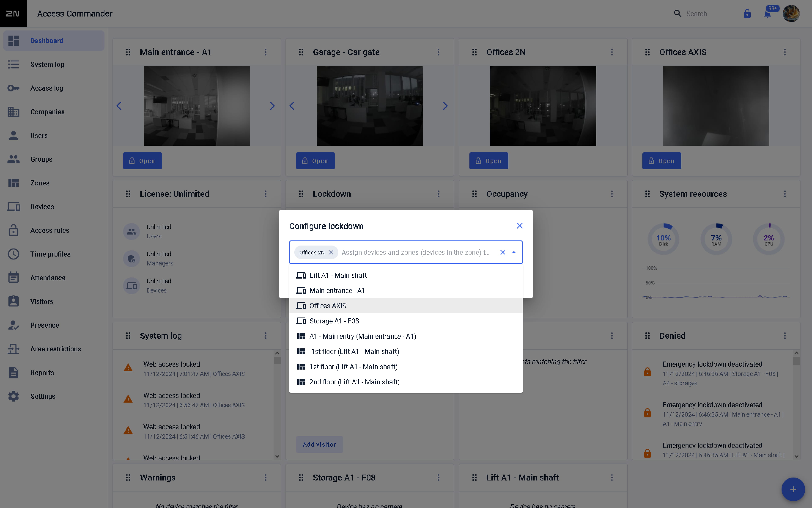
Task: Remove the Offices 2N chip
Action: tap(331, 252)
